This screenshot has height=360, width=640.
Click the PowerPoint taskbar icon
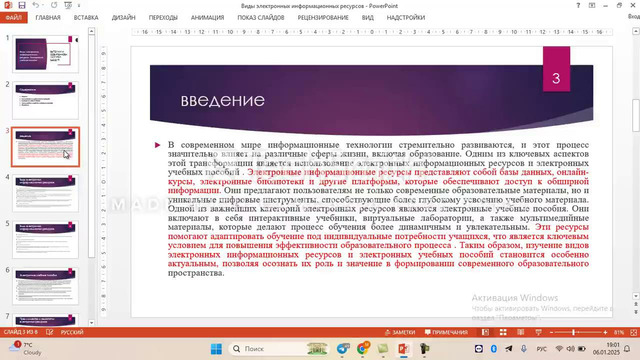pos(404,349)
